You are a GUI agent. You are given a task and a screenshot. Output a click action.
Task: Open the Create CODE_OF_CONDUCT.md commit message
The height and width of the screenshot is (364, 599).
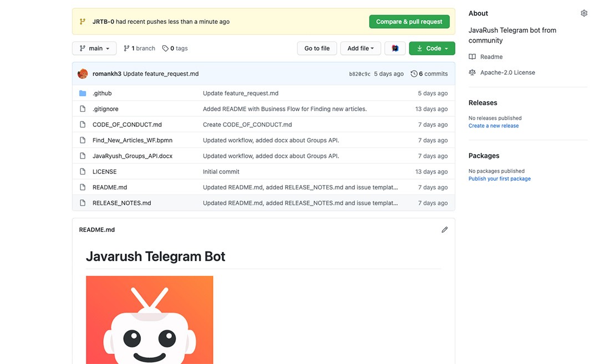pos(247,125)
